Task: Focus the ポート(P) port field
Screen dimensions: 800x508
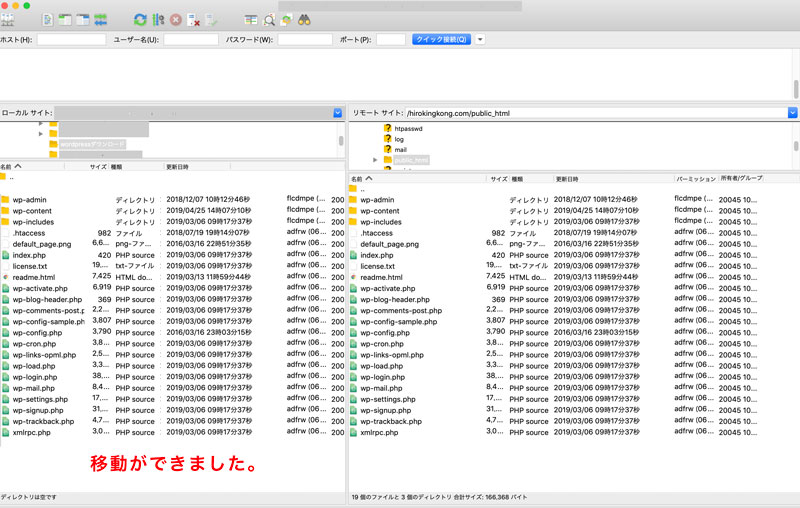Action: click(x=391, y=39)
